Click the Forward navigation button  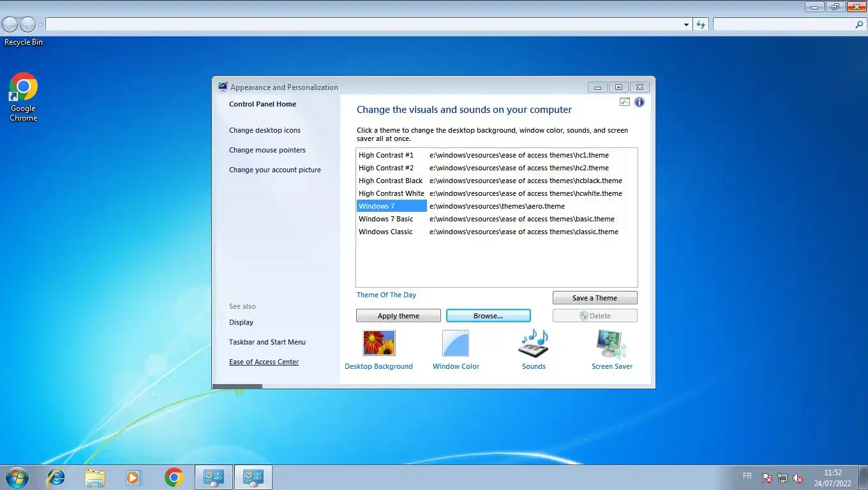coord(27,24)
